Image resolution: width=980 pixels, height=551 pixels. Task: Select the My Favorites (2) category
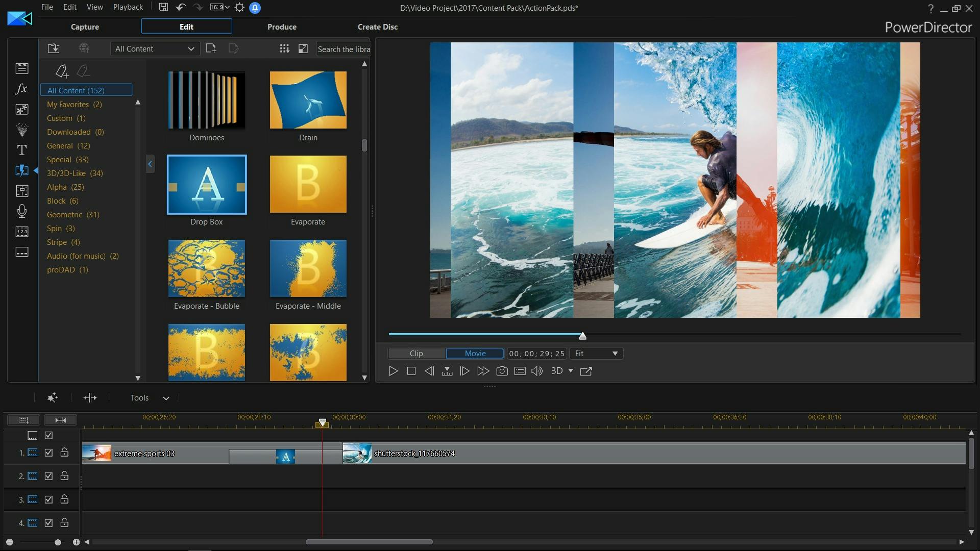(x=75, y=105)
